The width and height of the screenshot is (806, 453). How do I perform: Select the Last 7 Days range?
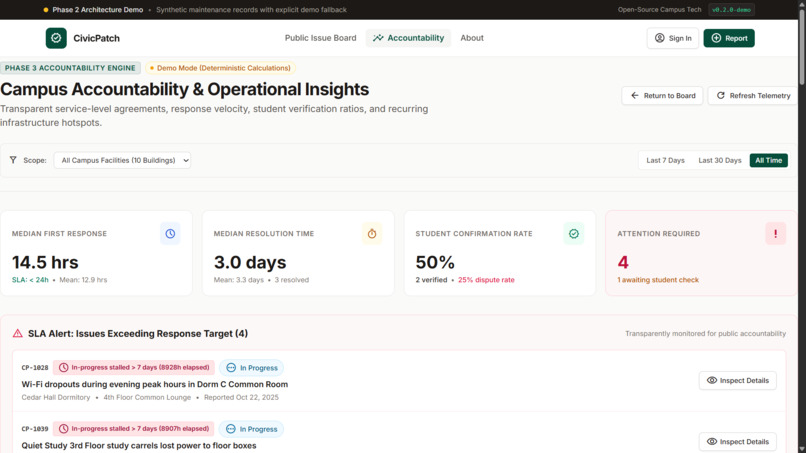coord(665,160)
